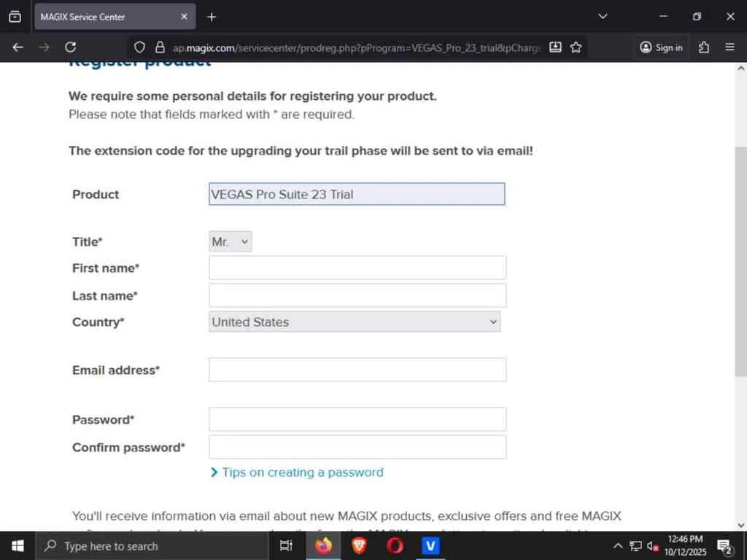The image size is (747, 560).
Task: Sign in to Firefox account
Action: pos(661,47)
